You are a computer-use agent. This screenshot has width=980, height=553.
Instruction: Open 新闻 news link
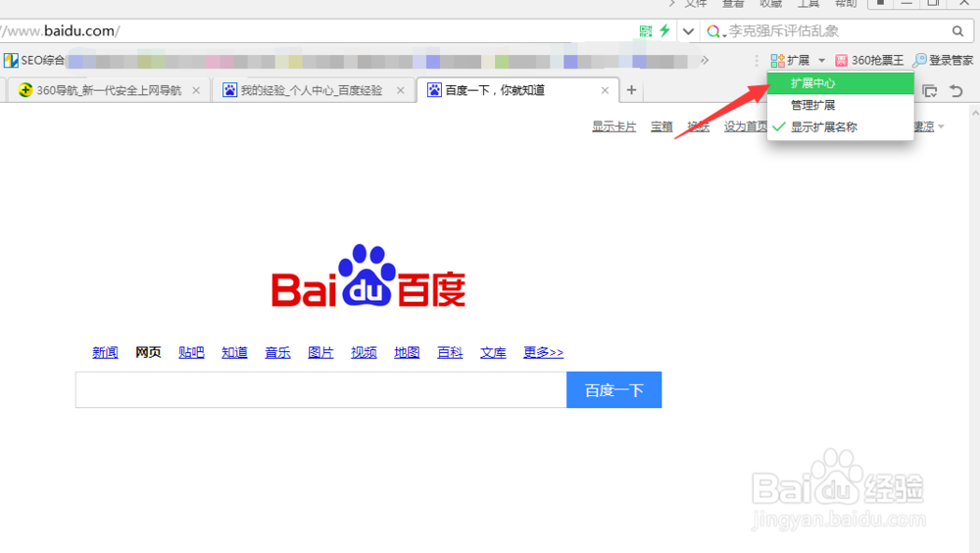[x=105, y=352]
